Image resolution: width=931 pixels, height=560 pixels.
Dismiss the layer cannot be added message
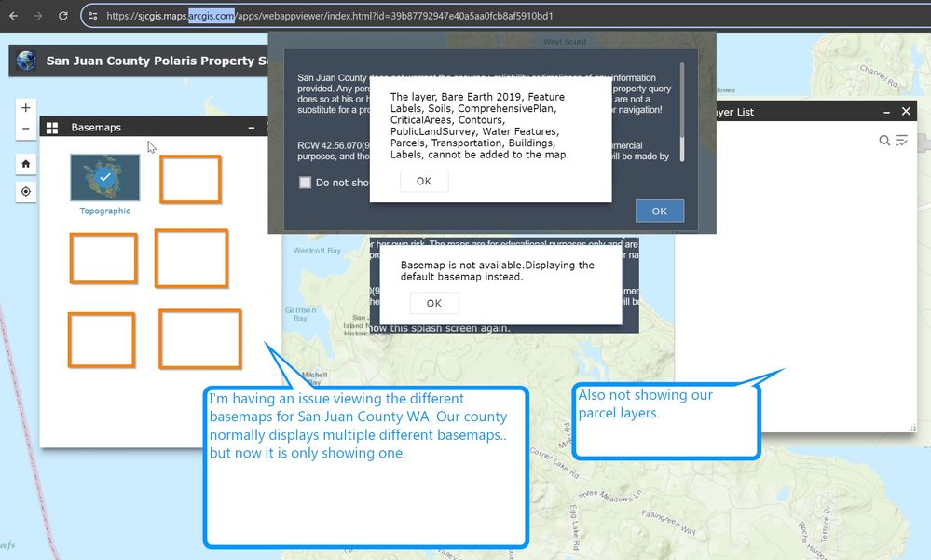[x=424, y=181]
